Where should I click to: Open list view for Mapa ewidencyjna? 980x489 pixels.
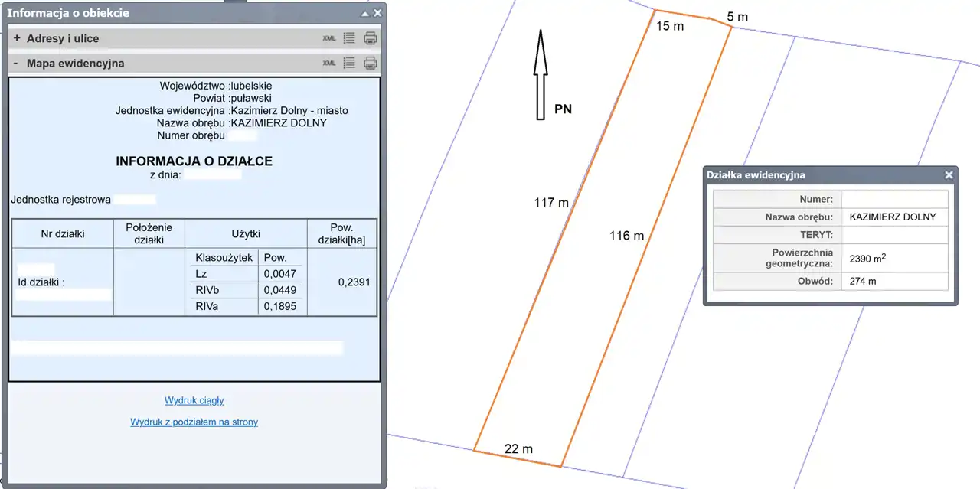349,64
